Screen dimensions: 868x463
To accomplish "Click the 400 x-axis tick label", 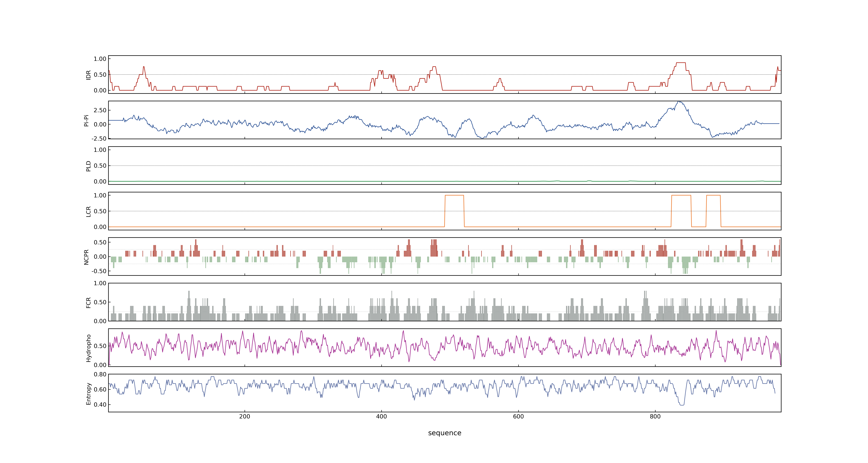I will 382,416.
